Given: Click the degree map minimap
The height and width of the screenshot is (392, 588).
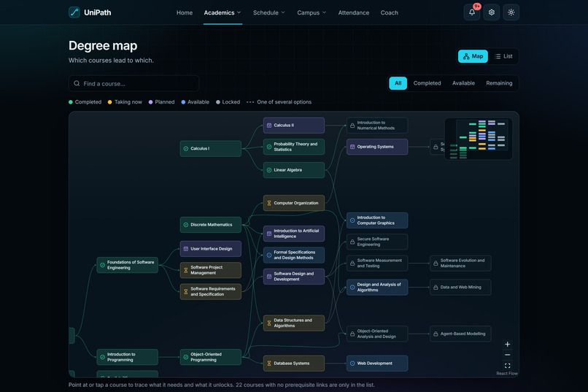Looking at the screenshot, I should coord(478,139).
